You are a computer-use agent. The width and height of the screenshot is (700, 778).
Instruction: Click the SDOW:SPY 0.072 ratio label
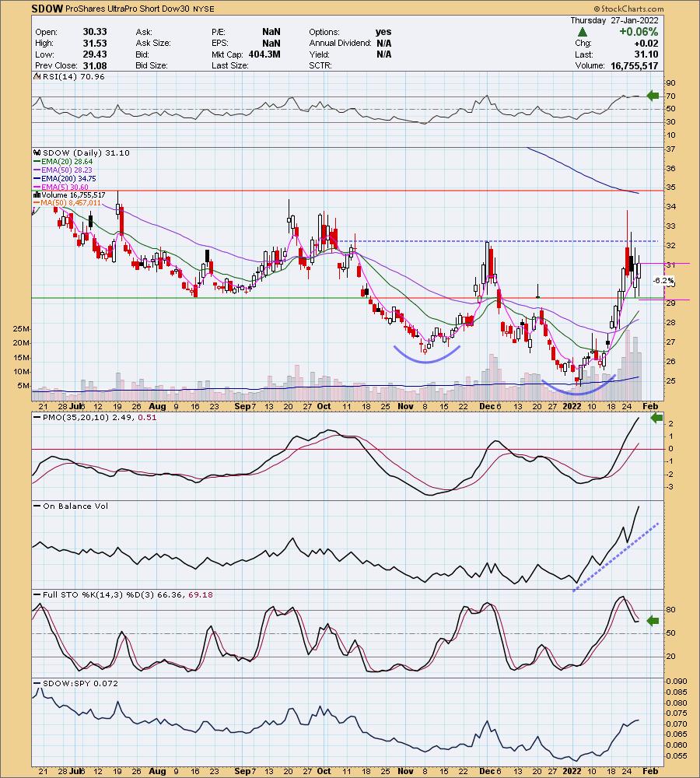point(80,683)
